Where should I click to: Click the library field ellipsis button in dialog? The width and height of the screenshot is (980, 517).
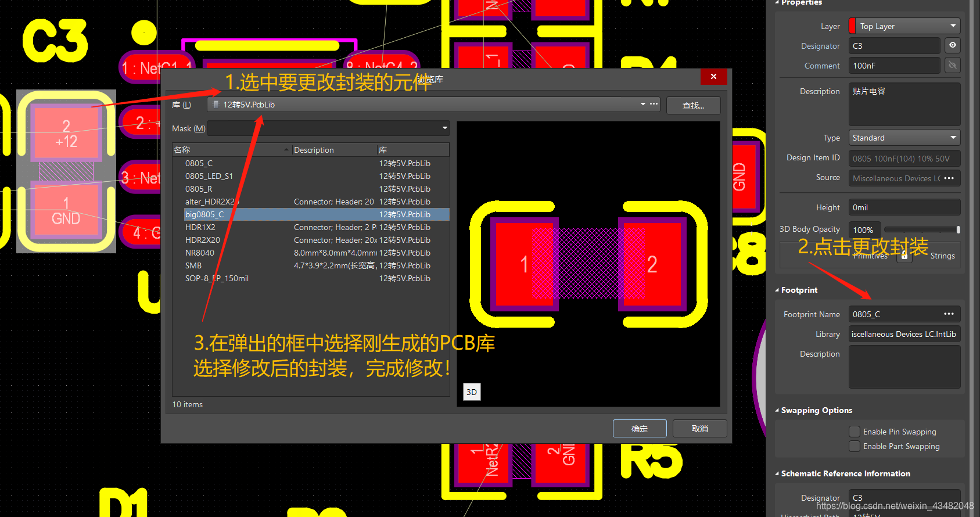pos(654,104)
